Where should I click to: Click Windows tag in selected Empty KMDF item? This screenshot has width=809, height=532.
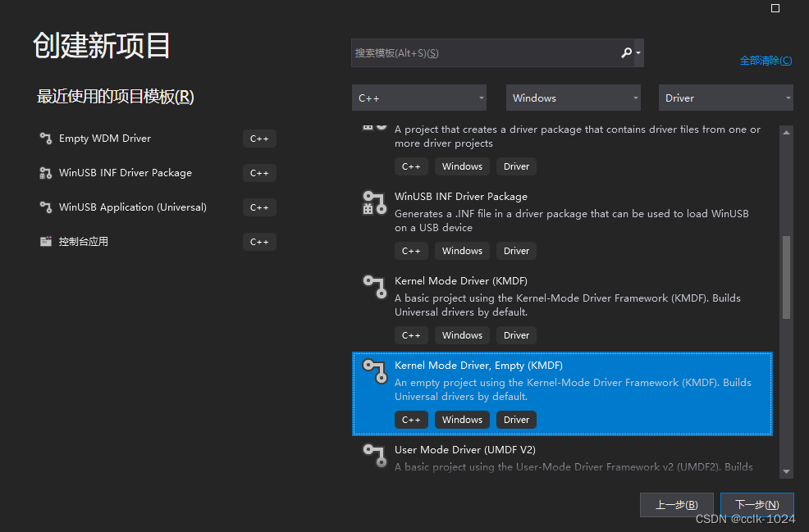pyautogui.click(x=462, y=420)
